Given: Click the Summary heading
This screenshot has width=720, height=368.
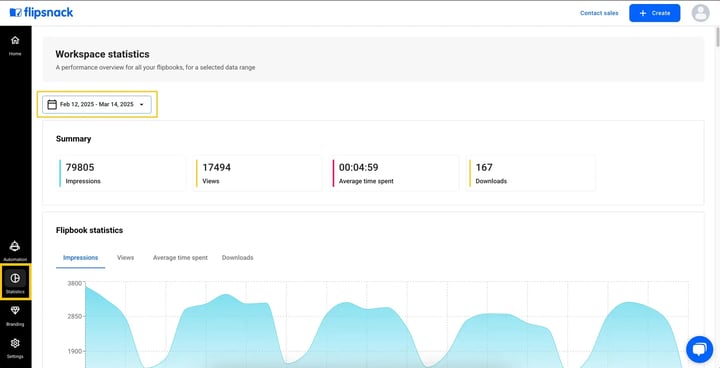Looking at the screenshot, I should [x=73, y=139].
